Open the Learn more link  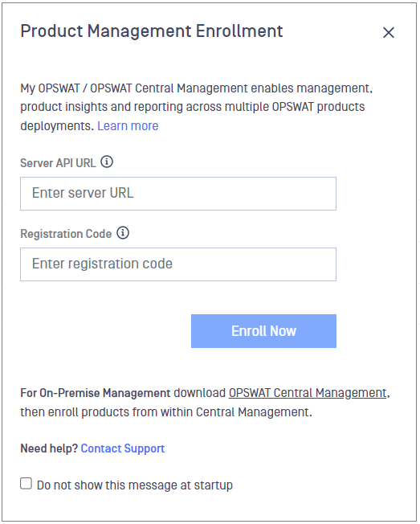tap(128, 125)
